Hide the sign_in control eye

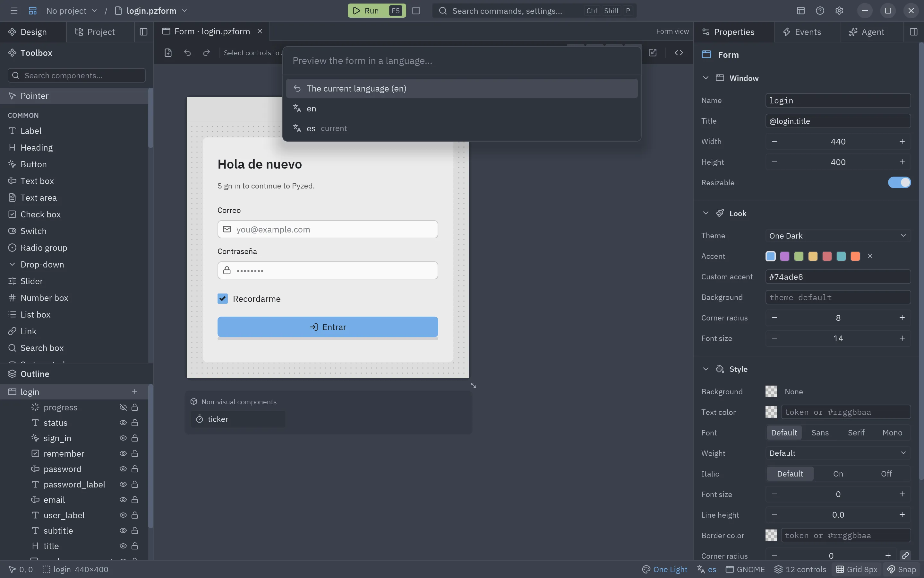pos(123,438)
